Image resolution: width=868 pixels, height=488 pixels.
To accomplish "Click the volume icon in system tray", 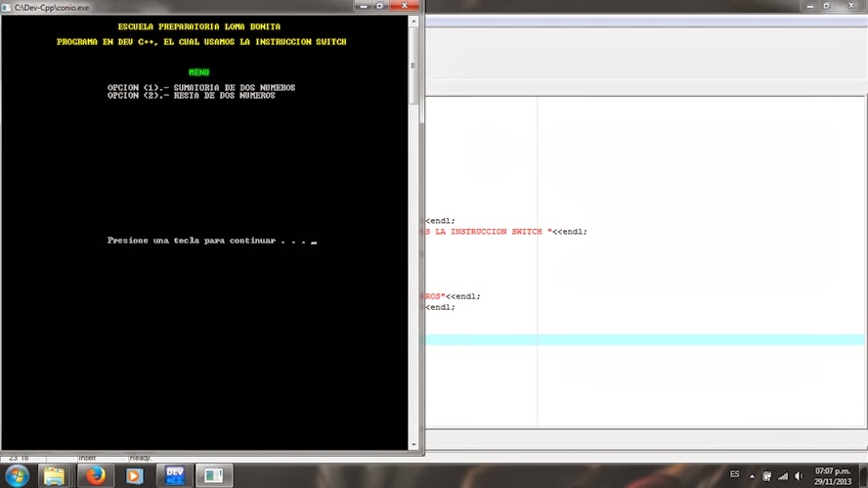I will (x=799, y=476).
